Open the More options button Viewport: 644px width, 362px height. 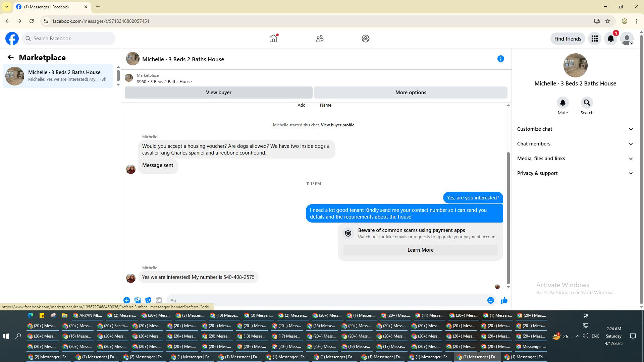click(411, 93)
